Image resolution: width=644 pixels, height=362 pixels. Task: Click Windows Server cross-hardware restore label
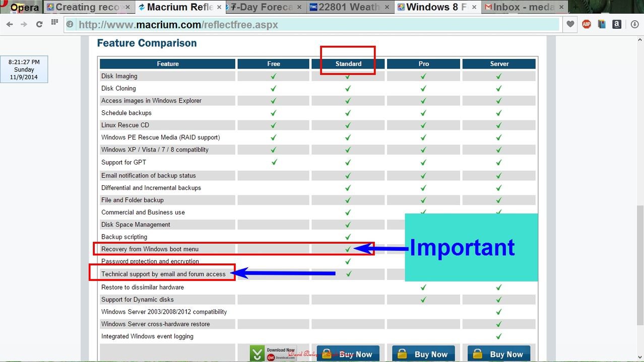coord(156,324)
